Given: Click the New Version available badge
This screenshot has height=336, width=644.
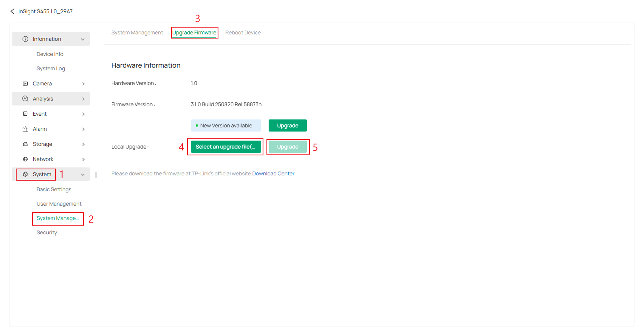Looking at the screenshot, I should point(226,126).
